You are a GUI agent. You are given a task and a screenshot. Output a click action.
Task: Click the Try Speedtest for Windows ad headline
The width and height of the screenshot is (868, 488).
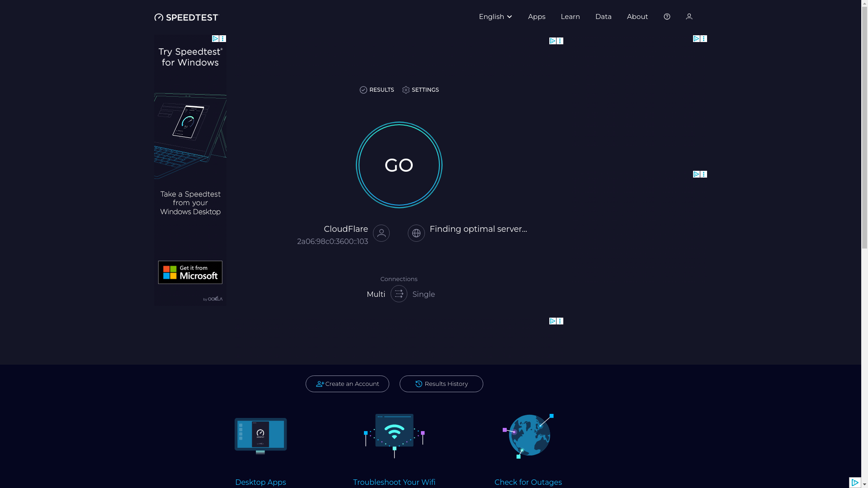(190, 57)
